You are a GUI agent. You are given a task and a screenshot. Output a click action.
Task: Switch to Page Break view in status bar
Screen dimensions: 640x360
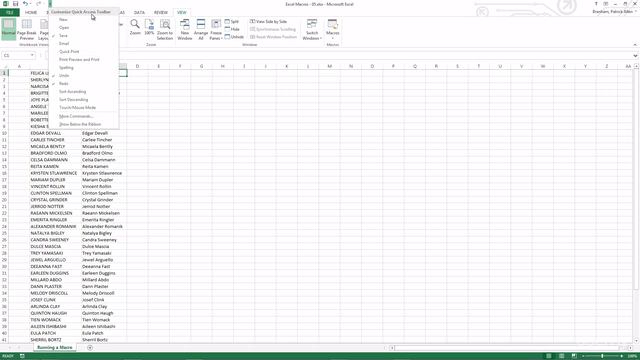click(x=574, y=356)
